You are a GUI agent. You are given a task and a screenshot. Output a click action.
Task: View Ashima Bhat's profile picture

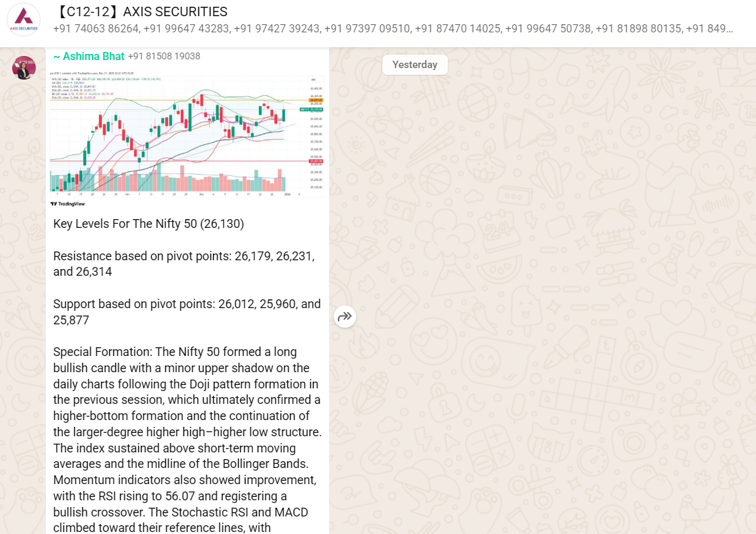coord(24,67)
